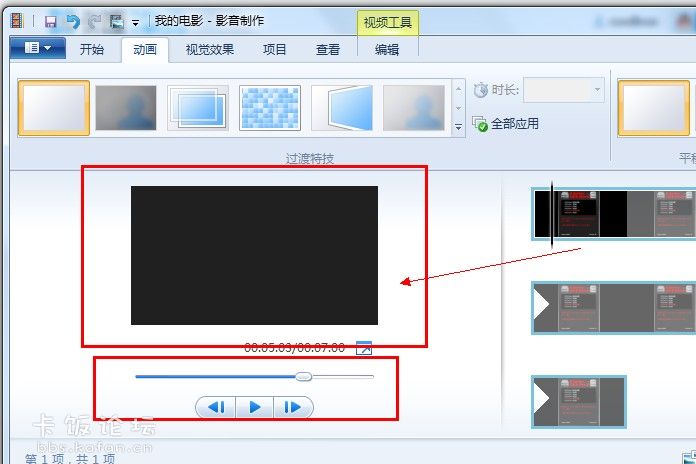Click the Redo arrow icon
The image size is (696, 464).
click(x=94, y=21)
